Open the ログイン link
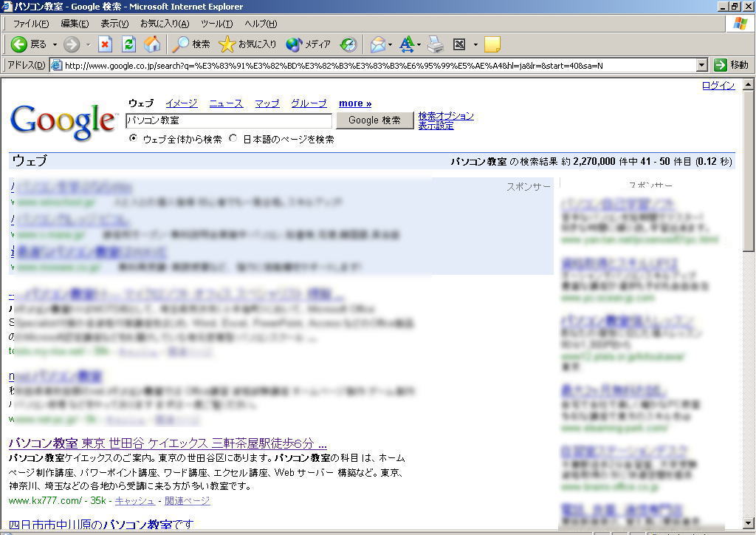This screenshot has height=535, width=756. pos(718,86)
